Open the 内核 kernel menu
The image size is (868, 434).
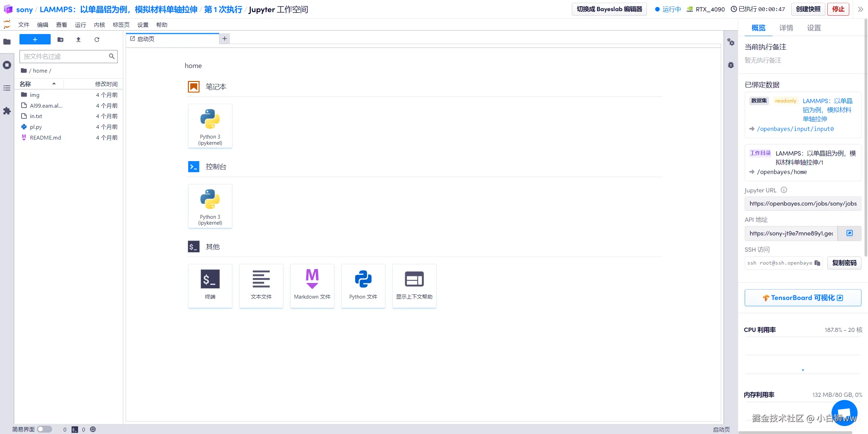99,25
